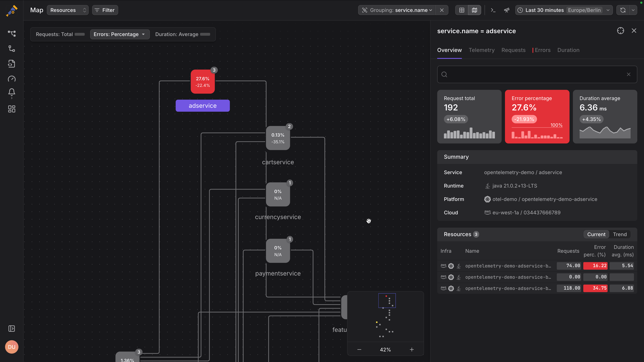This screenshot has width=644, height=362.
Task: Open the metrics gauge sidebar icon
Action: pos(12,79)
